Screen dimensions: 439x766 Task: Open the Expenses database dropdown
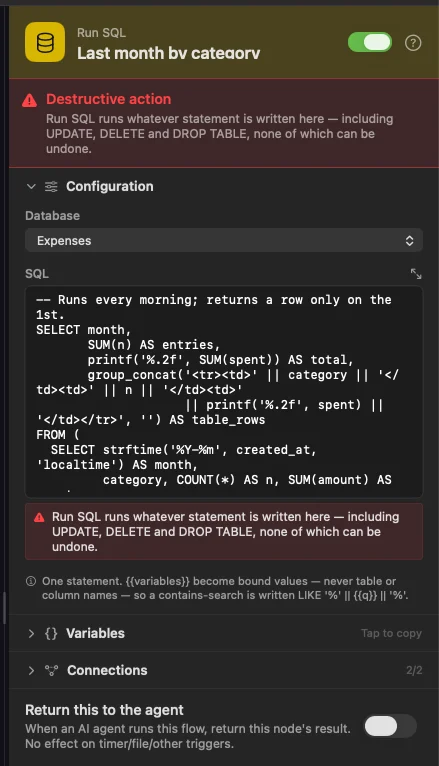(x=224, y=240)
